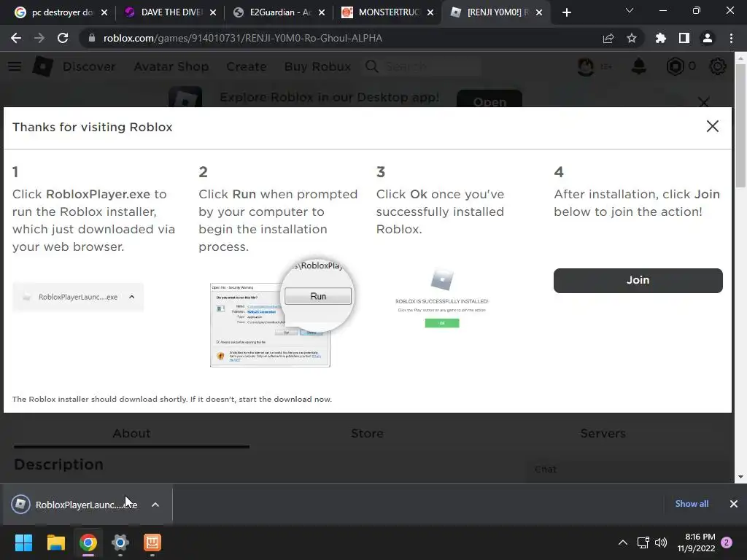Toggle the browser side panel
This screenshot has width=747, height=560.
point(684,38)
